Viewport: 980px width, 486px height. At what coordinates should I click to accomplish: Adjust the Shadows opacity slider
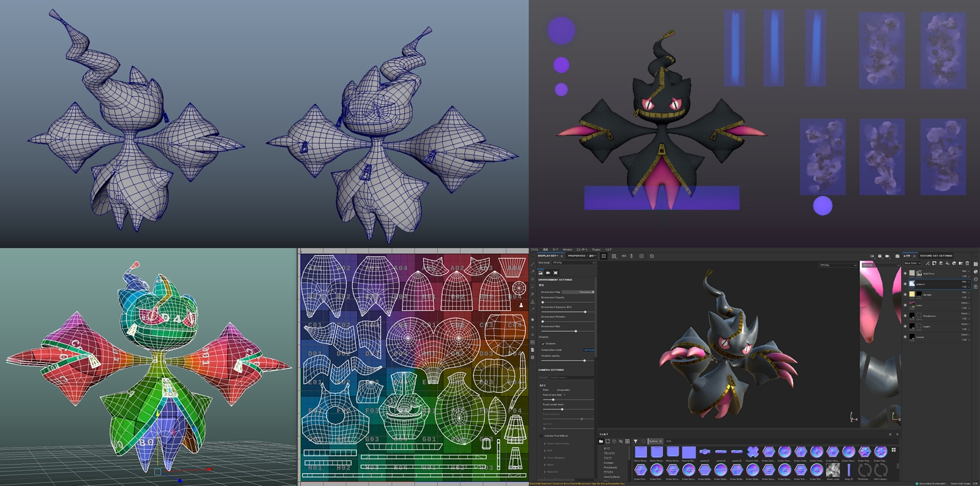point(568,360)
